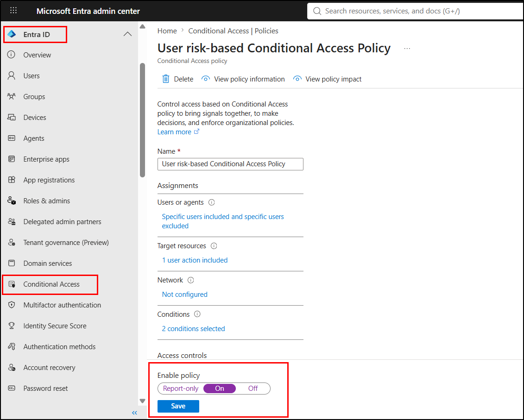Click the Enterprise apps icon
Viewport: 524px width, 420px height.
coord(12,159)
